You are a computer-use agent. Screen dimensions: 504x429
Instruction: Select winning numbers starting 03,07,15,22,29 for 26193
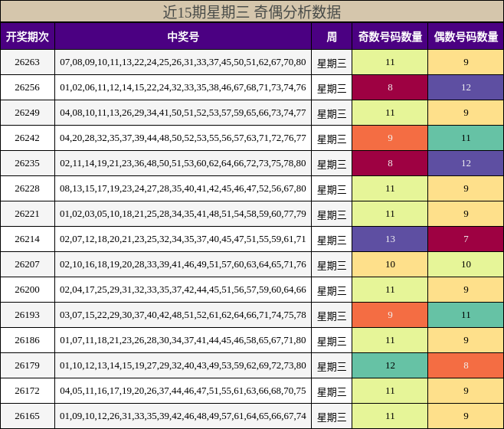click(183, 315)
